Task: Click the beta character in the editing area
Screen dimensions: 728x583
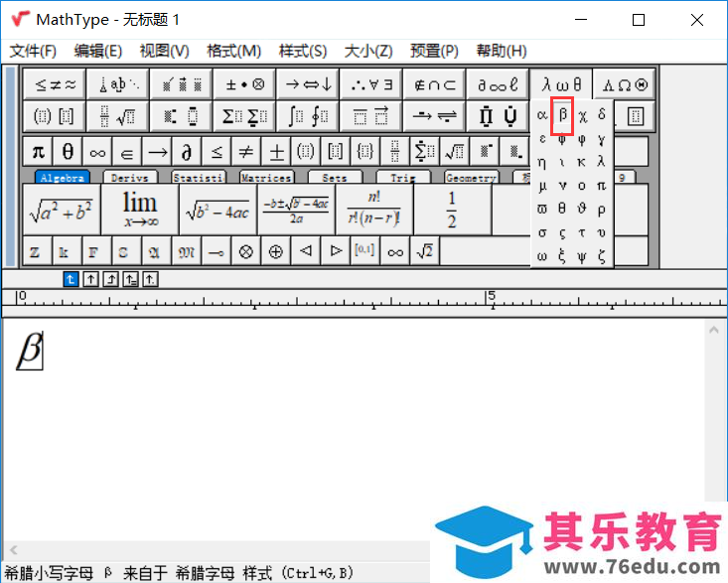Action: (30, 350)
